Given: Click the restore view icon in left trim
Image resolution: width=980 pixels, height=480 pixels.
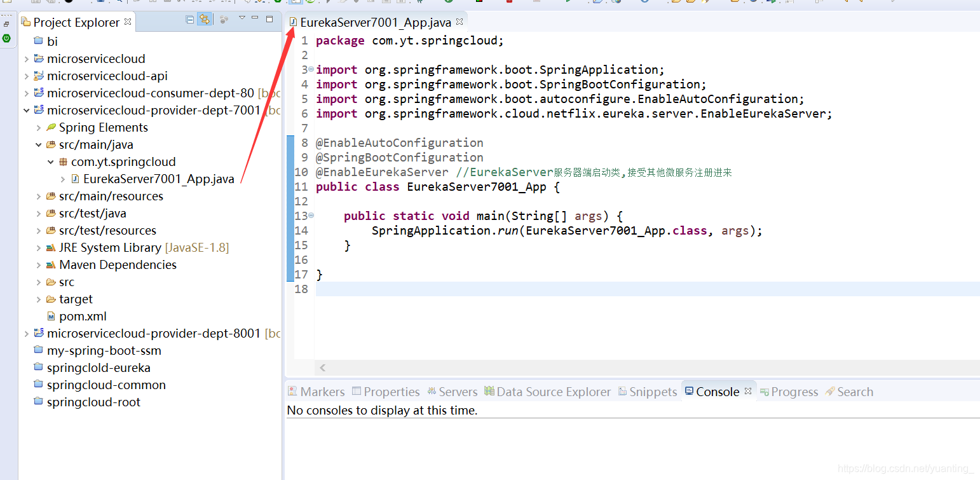Looking at the screenshot, I should click(x=6, y=25).
